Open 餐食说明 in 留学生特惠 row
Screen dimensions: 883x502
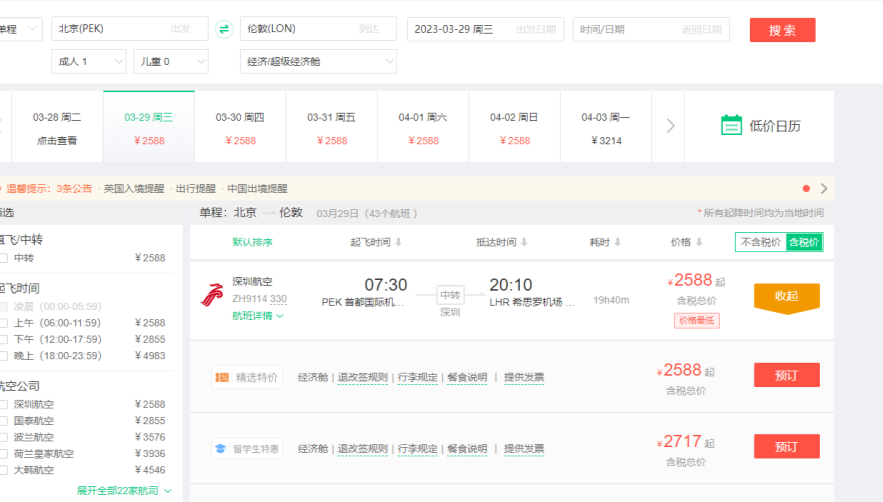click(x=467, y=449)
